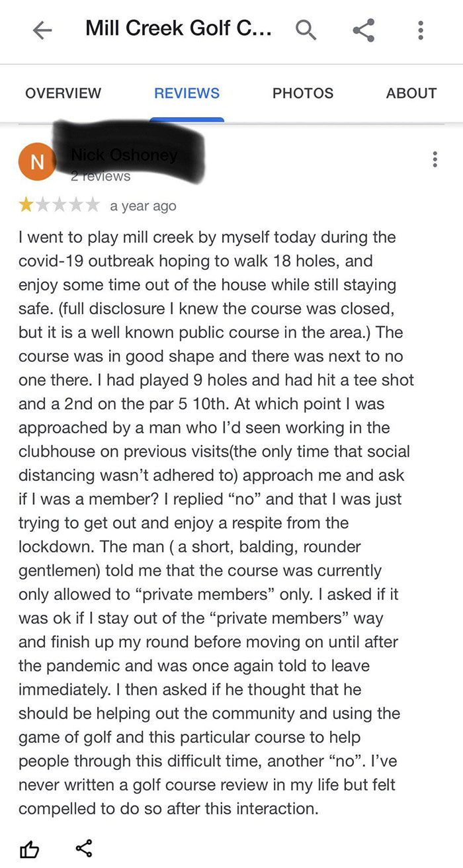Open the three-dot overflow menu in top bar

(420, 29)
